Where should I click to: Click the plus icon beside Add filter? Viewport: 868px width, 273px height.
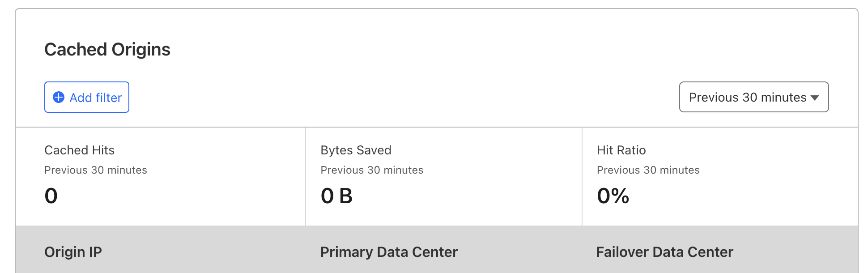(x=59, y=97)
